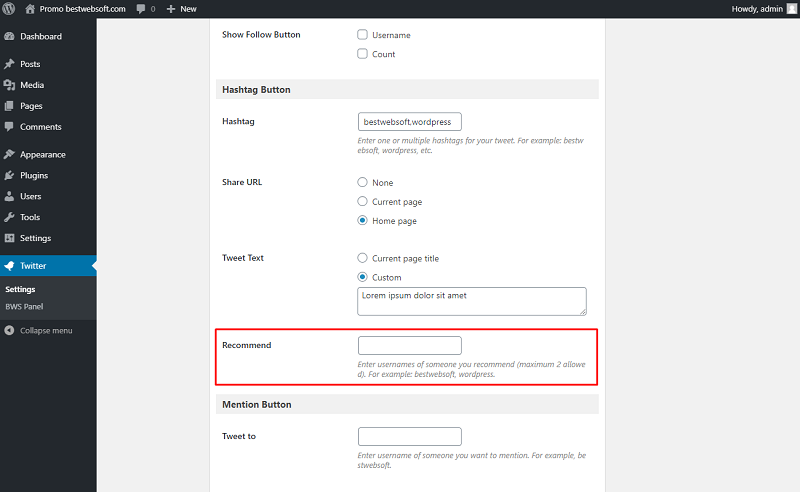Click the Hashtag Button section heading
This screenshot has height=492, width=800.
coord(256,90)
